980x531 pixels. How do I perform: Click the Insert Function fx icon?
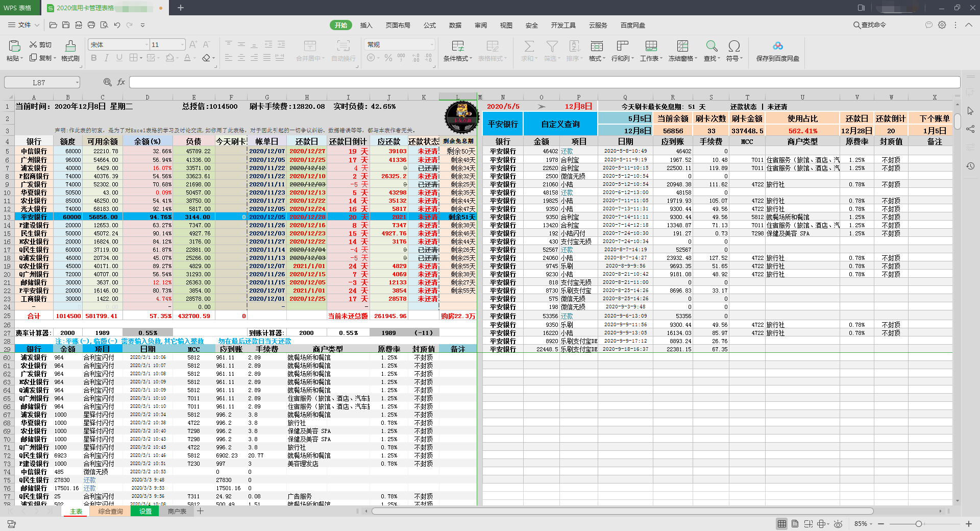click(121, 82)
